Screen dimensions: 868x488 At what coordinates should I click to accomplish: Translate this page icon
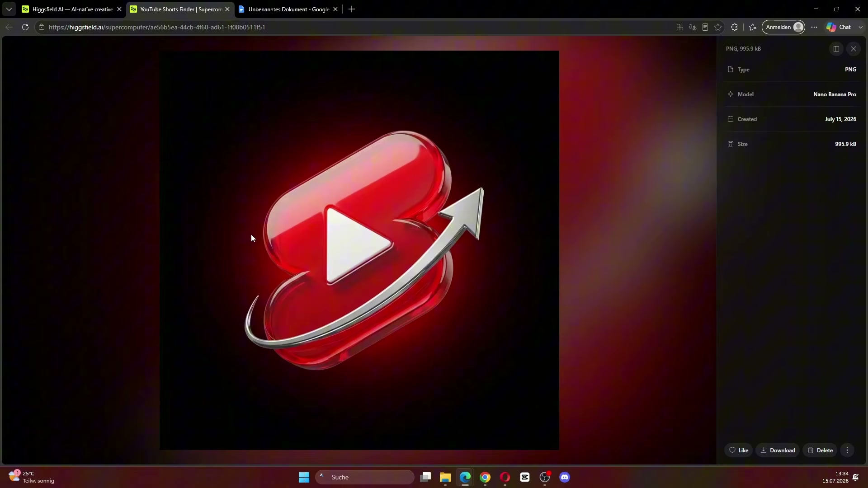tap(693, 27)
